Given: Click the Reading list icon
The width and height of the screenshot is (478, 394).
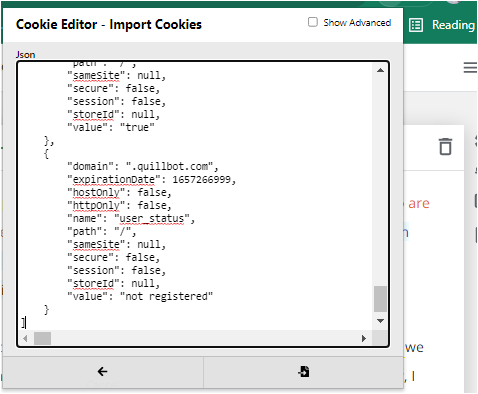Looking at the screenshot, I should click(x=416, y=25).
